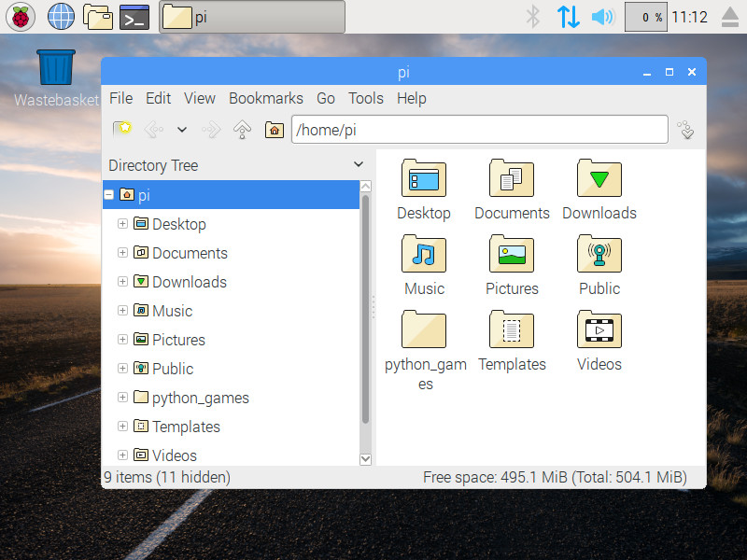Collapse the pi tree node
The image size is (747, 560).
[x=109, y=194]
